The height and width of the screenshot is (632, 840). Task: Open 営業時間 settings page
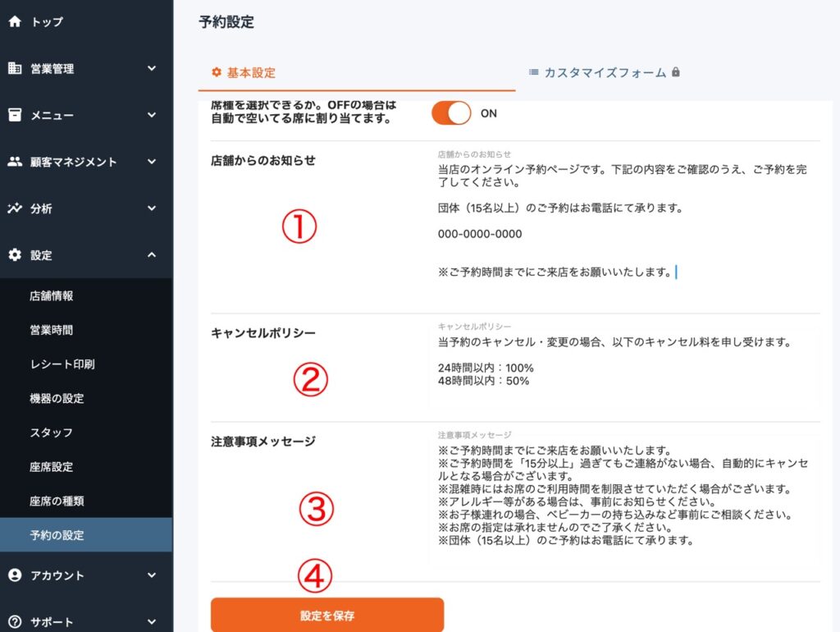coord(51,330)
